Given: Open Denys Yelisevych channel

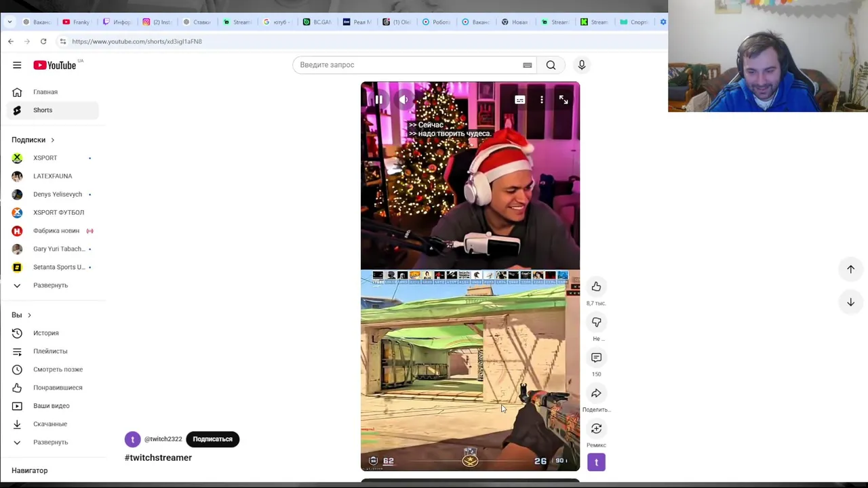Looking at the screenshot, I should coord(53,195).
